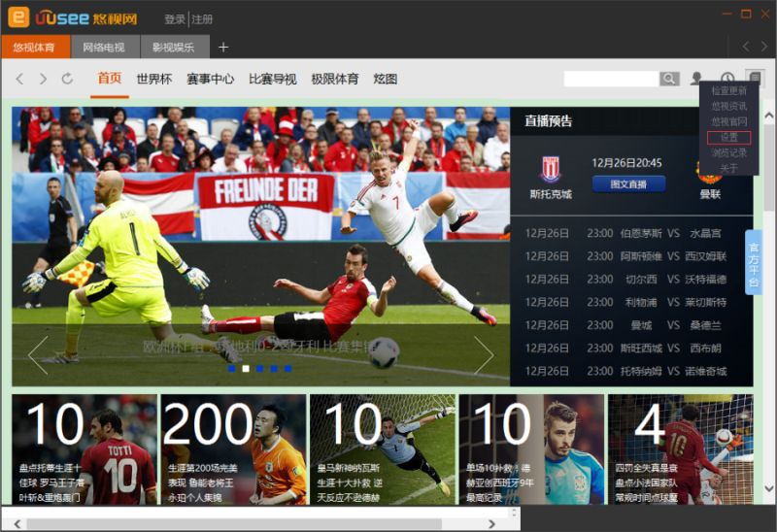The width and height of the screenshot is (777, 532).
Task: Open the user account icon
Action: [696, 79]
